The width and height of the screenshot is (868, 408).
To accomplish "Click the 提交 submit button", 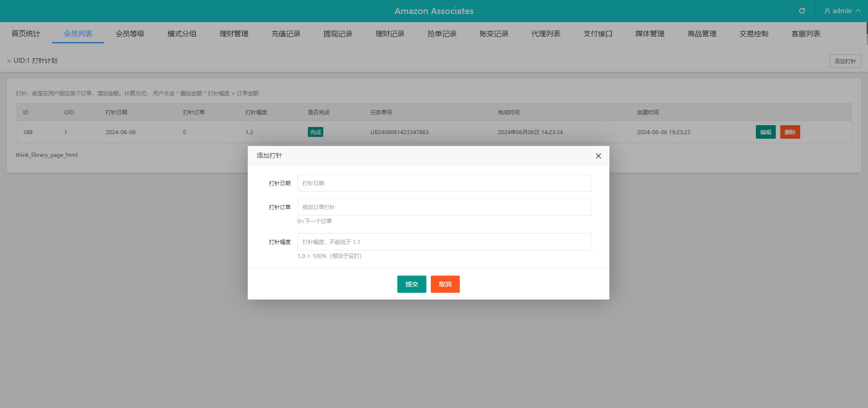I will [x=411, y=284].
